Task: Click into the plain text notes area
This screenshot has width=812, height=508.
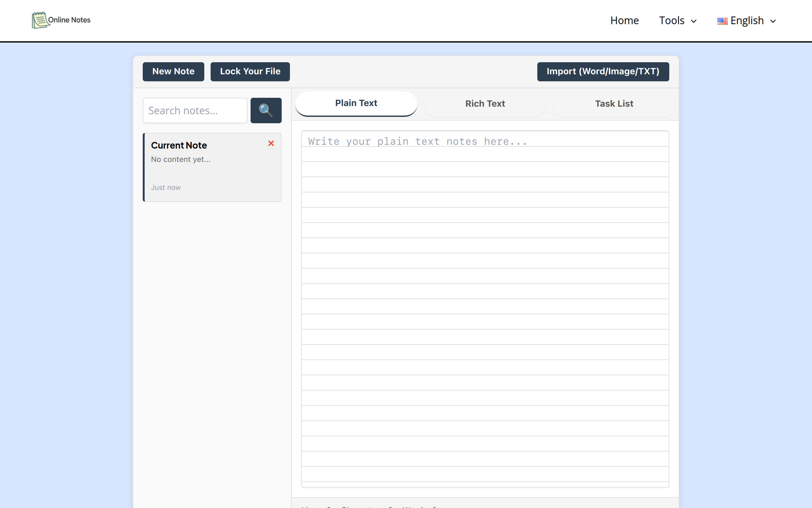Action: click(x=485, y=309)
